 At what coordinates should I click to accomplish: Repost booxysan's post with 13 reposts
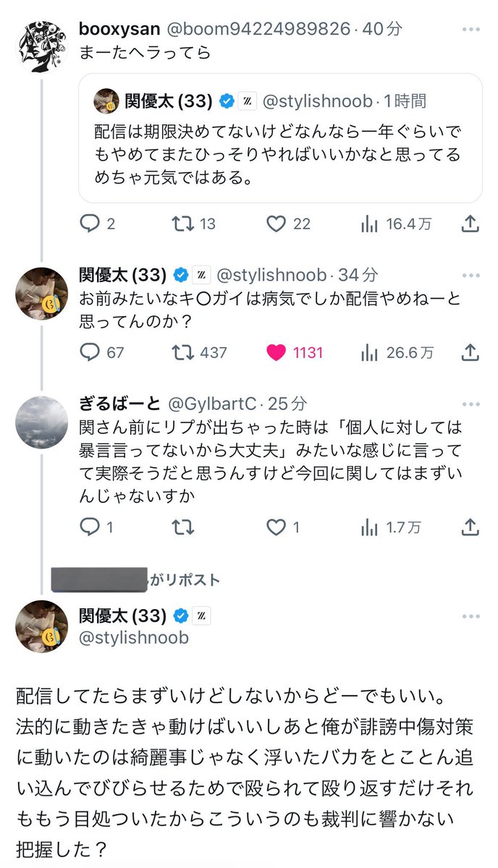182,224
